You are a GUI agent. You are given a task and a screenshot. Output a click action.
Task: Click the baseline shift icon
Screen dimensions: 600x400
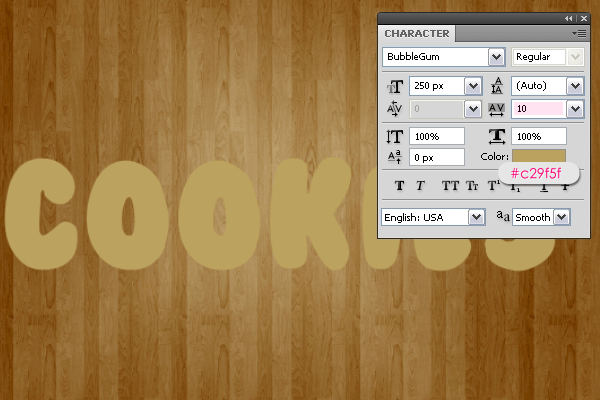[395, 157]
